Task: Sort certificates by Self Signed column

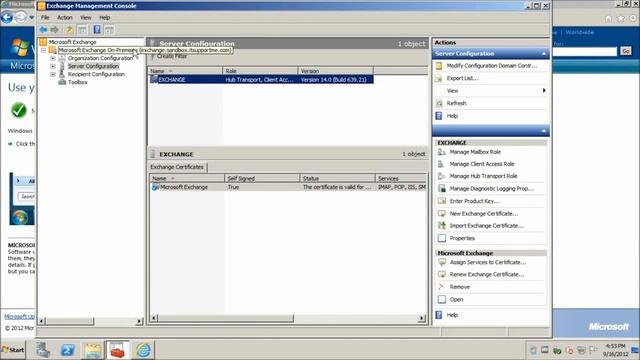Action: 262,179
